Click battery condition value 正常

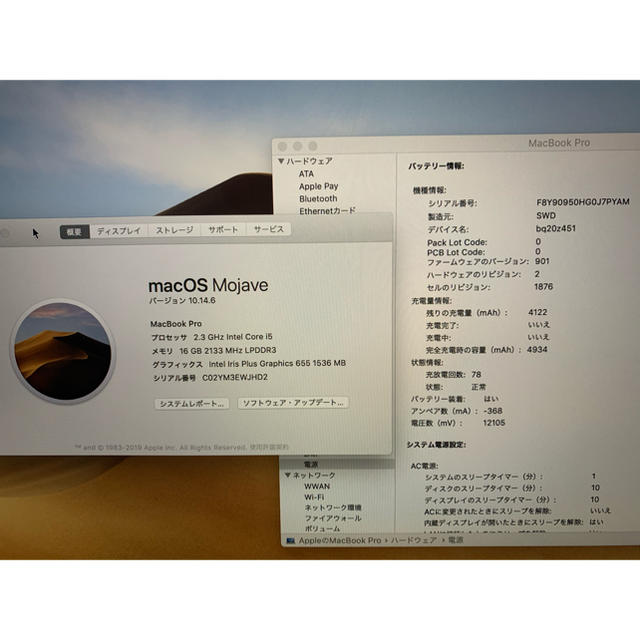click(x=479, y=387)
